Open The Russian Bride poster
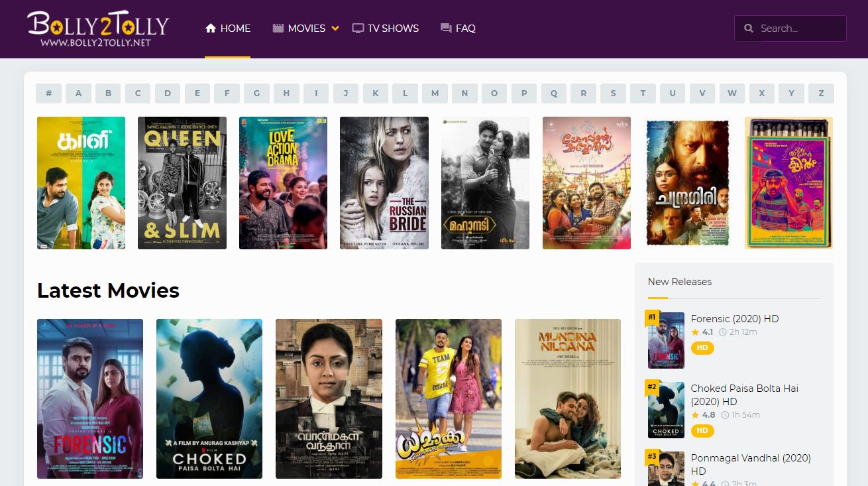Viewport: 868px width, 486px height. tap(384, 183)
